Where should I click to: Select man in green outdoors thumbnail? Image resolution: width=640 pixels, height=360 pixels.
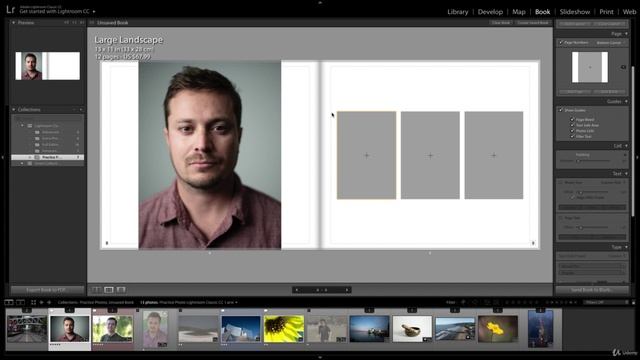(112, 329)
